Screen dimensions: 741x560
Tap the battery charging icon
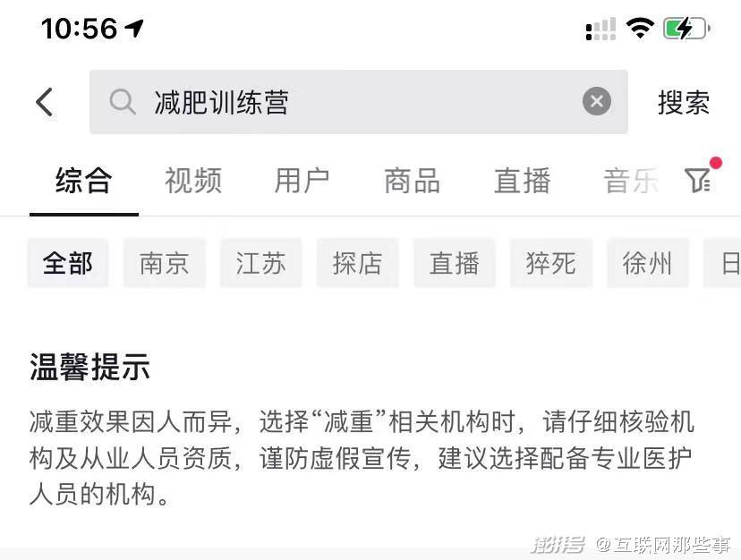(686, 29)
